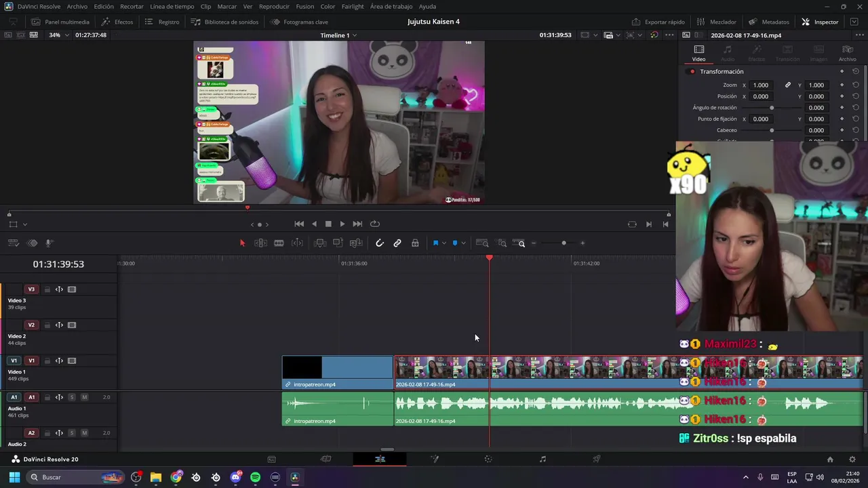Click the timeline zoom minus button
The height and width of the screenshot is (488, 868).
(x=534, y=243)
